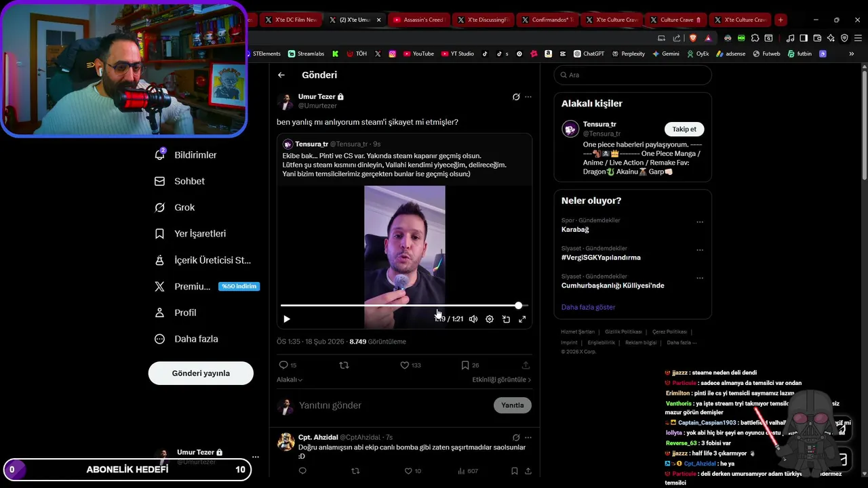Open the Perplexity bookmark
The height and width of the screenshot is (488, 868).
pyautogui.click(x=628, y=54)
